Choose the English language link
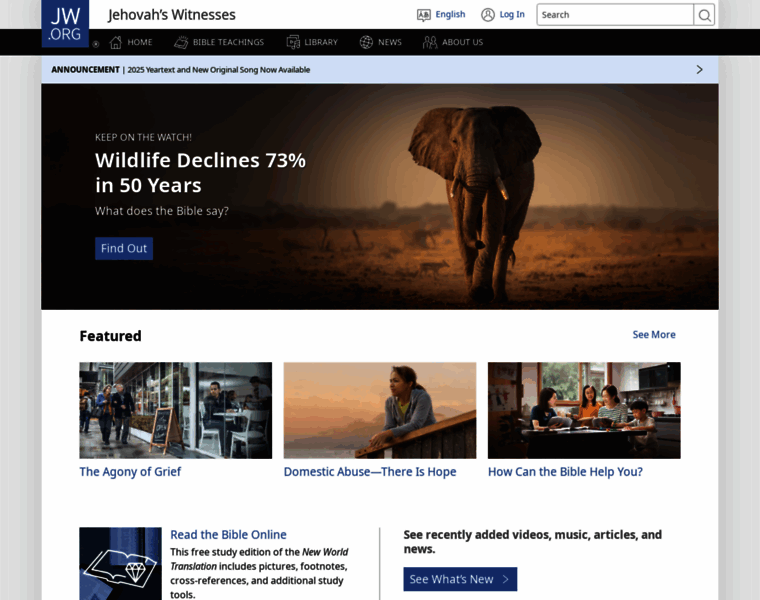 coord(450,15)
